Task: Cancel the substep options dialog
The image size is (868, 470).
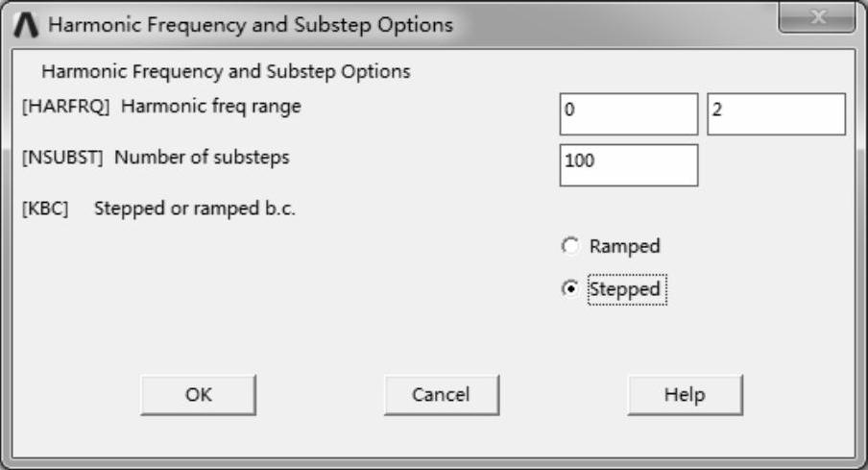Action: [441, 394]
